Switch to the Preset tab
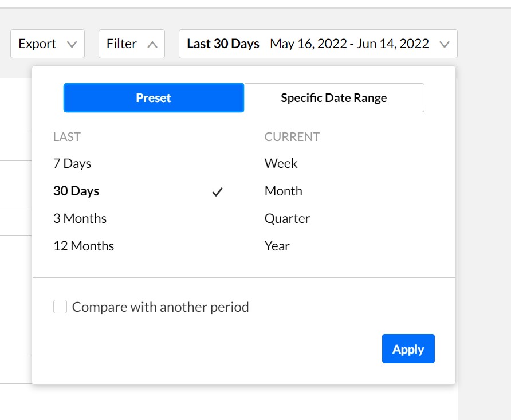Viewport: 511px width, 420px height. tap(154, 98)
